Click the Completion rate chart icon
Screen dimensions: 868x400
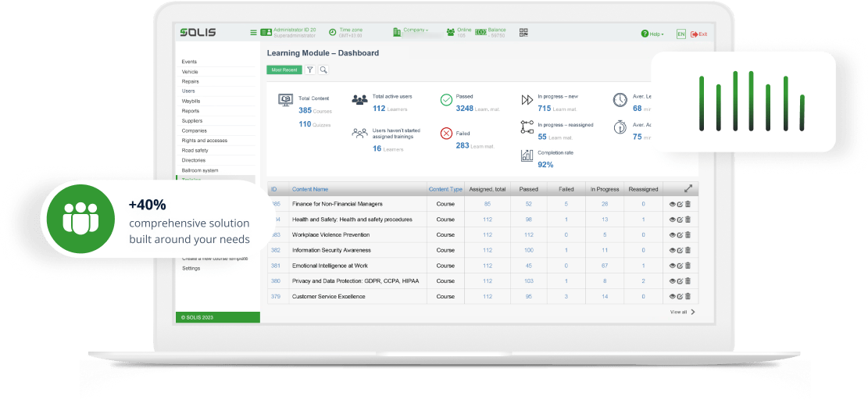click(527, 155)
